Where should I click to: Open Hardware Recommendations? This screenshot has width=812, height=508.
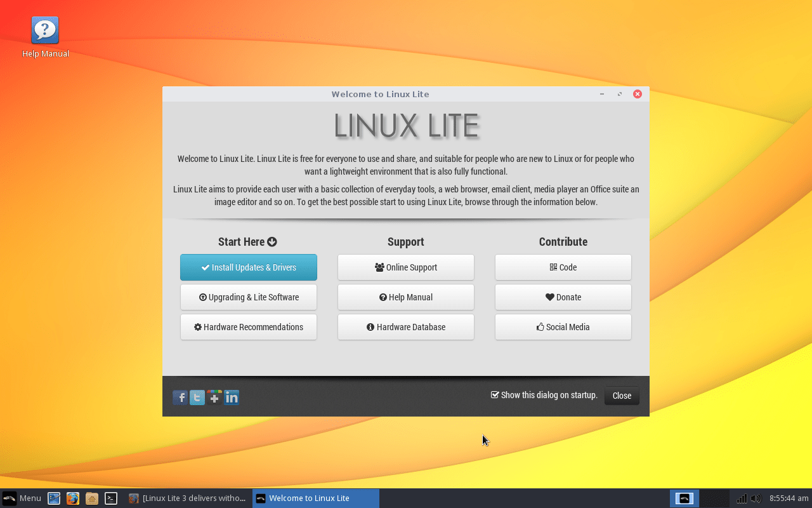(249, 327)
